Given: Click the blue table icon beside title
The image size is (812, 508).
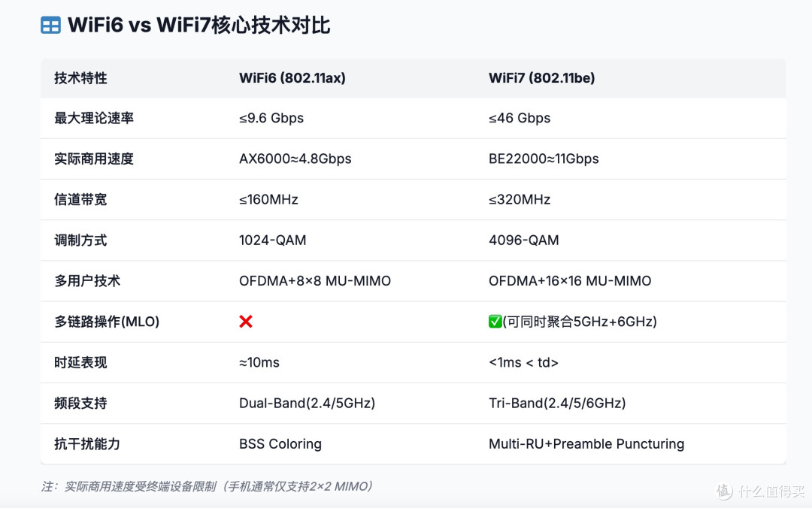Looking at the screenshot, I should tap(51, 25).
